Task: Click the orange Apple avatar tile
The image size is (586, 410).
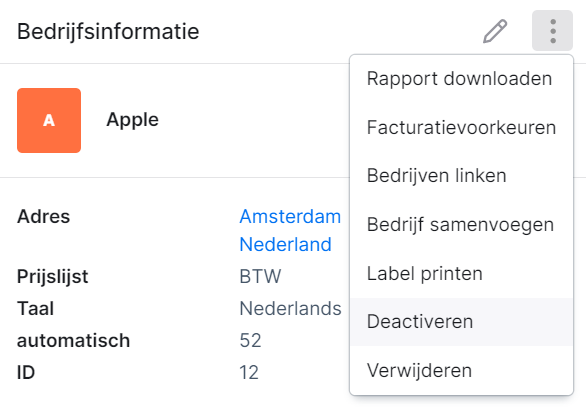Action: pos(49,120)
